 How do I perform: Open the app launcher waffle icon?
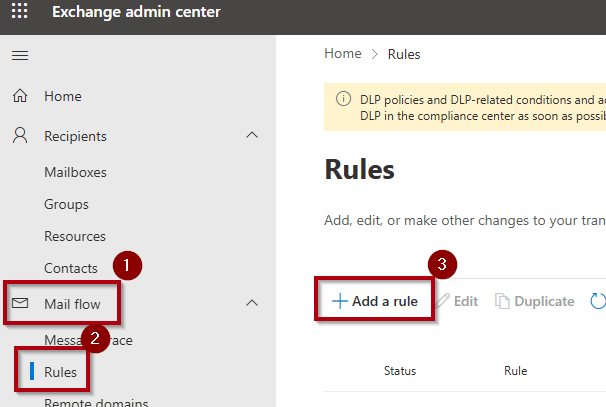click(x=19, y=10)
